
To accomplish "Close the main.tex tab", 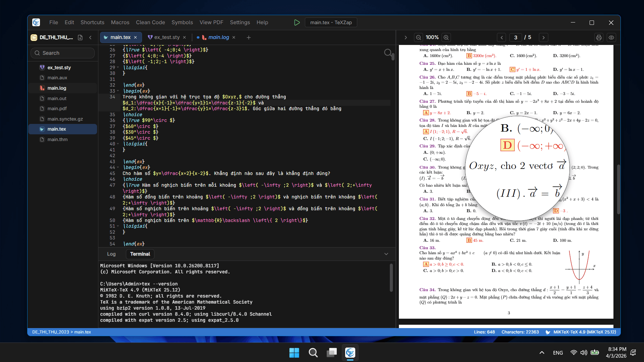I will (136, 37).
